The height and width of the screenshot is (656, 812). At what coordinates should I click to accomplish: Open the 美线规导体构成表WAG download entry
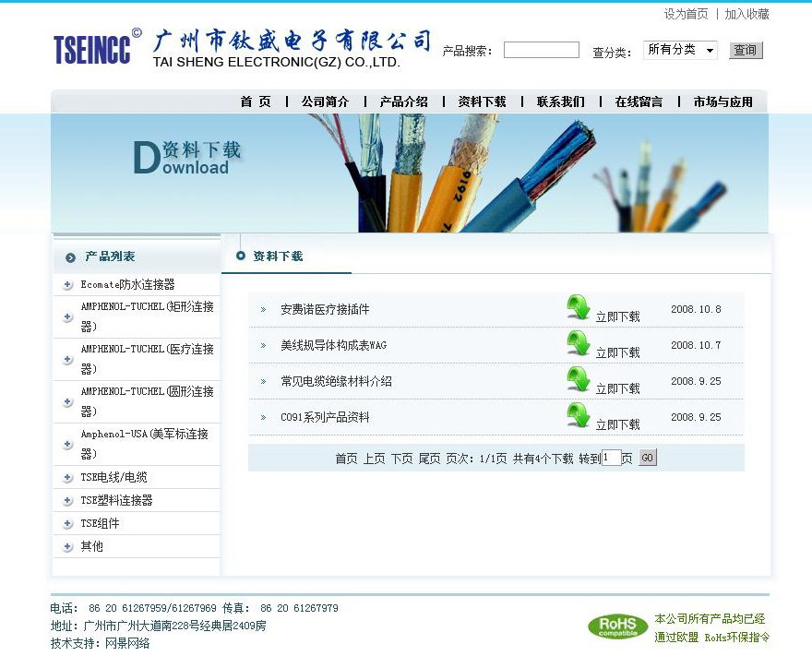coord(333,345)
